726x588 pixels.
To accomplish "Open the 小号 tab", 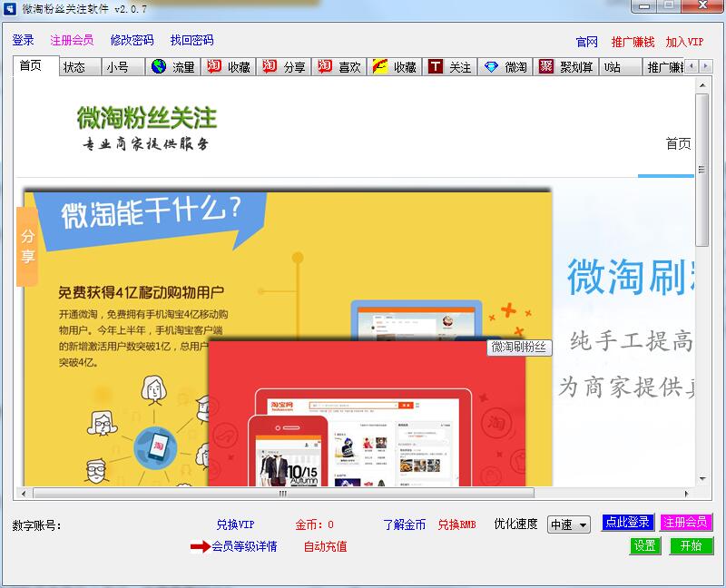I will (x=119, y=65).
